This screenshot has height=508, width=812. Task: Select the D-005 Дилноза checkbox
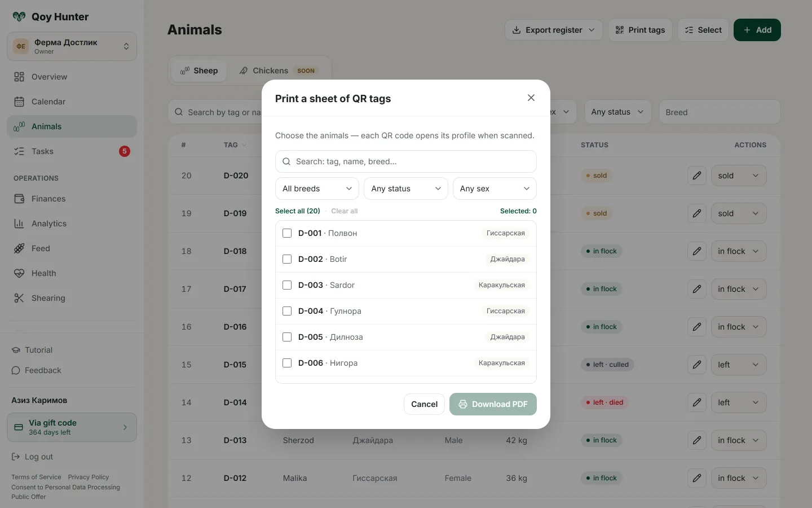[287, 337]
